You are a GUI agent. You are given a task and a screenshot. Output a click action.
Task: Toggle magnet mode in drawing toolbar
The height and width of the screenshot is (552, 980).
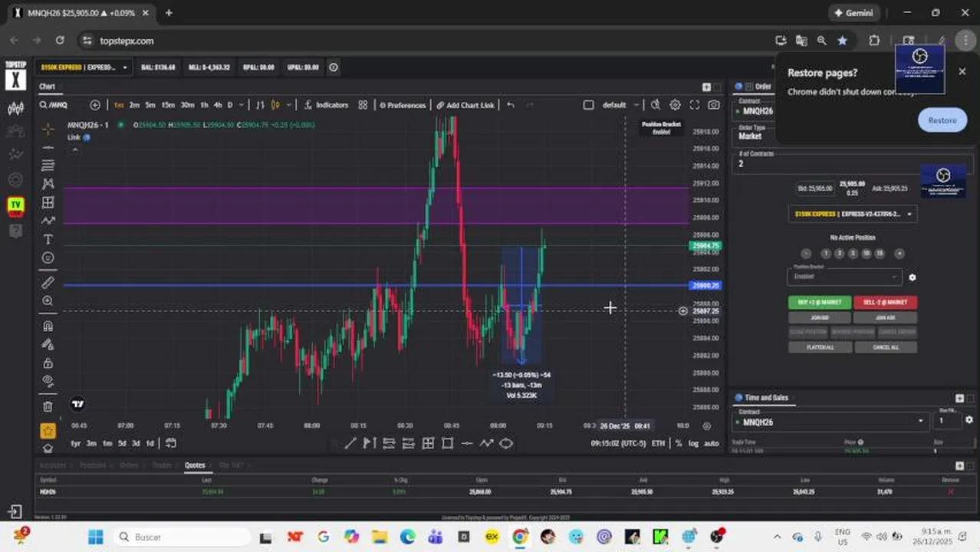point(48,326)
